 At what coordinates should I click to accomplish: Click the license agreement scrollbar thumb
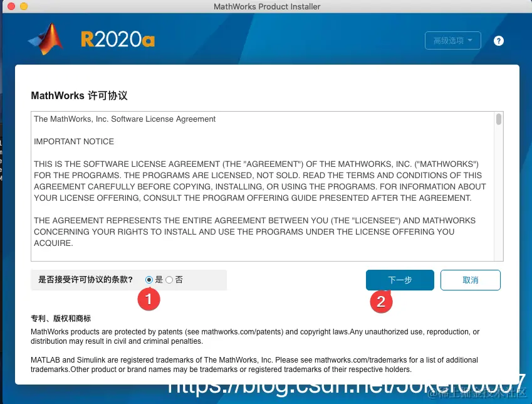[498, 119]
